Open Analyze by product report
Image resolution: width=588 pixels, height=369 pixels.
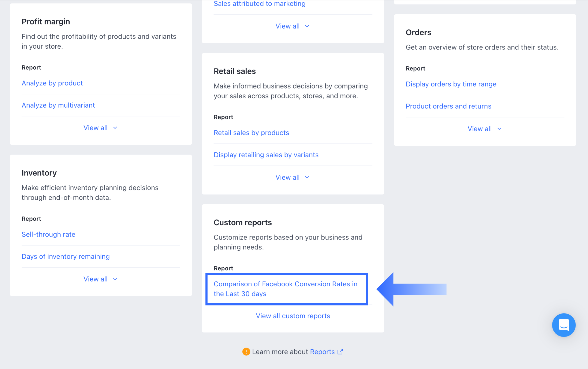tap(52, 83)
